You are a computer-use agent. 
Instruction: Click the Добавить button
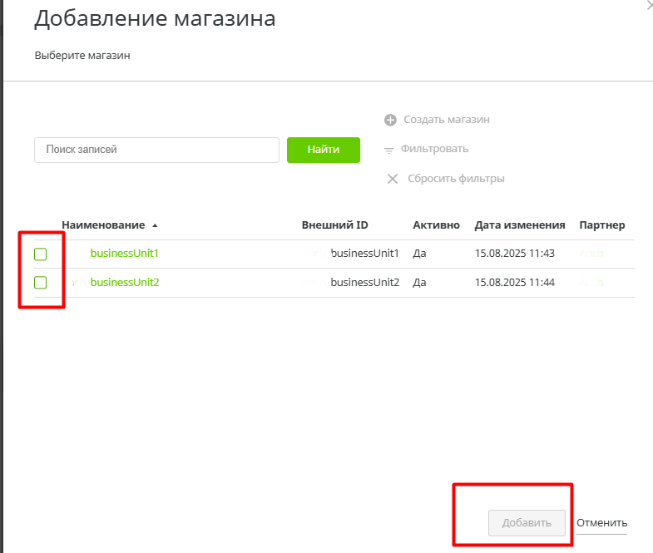(x=526, y=523)
